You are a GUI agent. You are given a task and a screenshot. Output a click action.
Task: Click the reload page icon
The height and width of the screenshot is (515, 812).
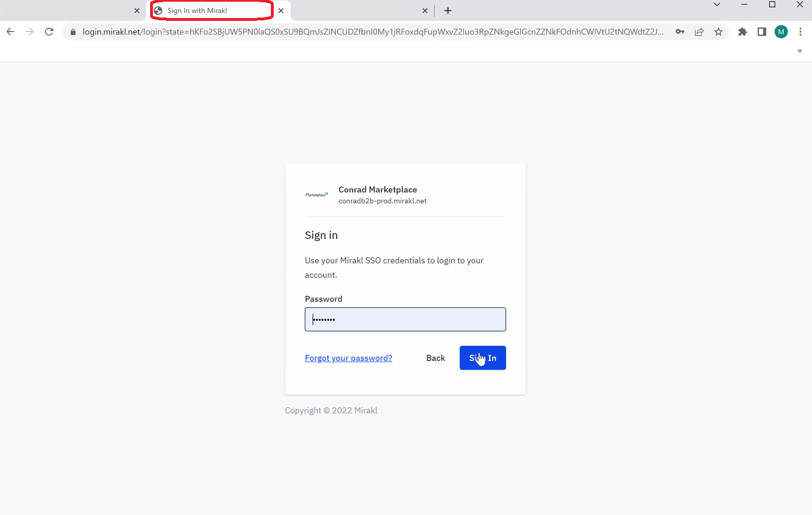pyautogui.click(x=49, y=32)
